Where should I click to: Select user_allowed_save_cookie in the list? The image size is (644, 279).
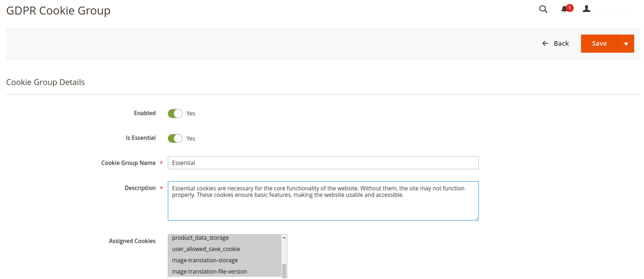(x=206, y=249)
